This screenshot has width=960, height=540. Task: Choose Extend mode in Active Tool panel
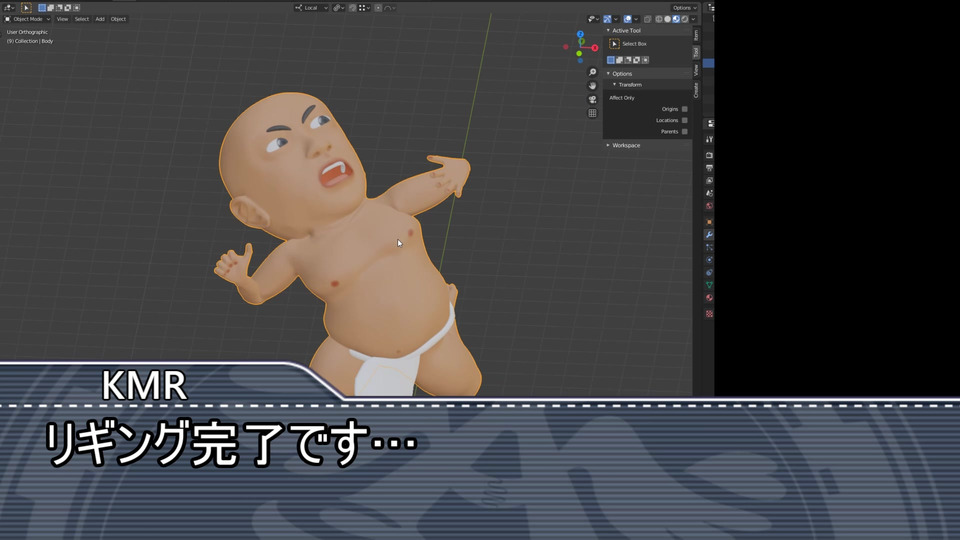click(619, 60)
